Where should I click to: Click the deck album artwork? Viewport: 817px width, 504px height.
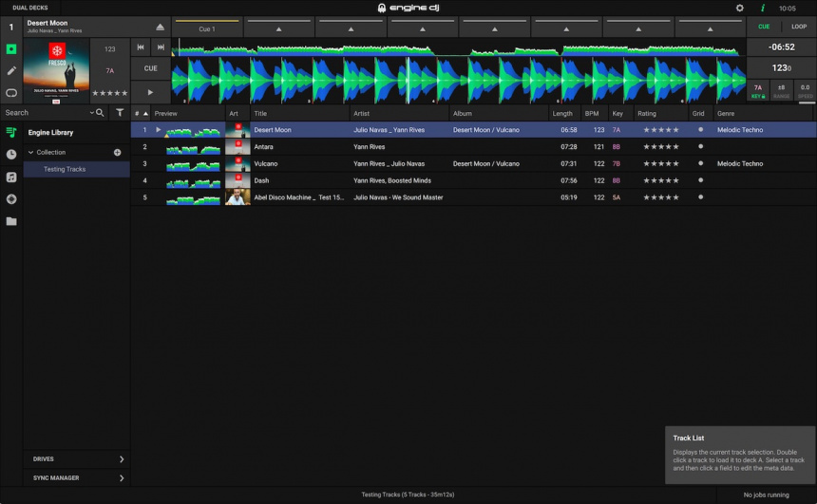click(56, 71)
